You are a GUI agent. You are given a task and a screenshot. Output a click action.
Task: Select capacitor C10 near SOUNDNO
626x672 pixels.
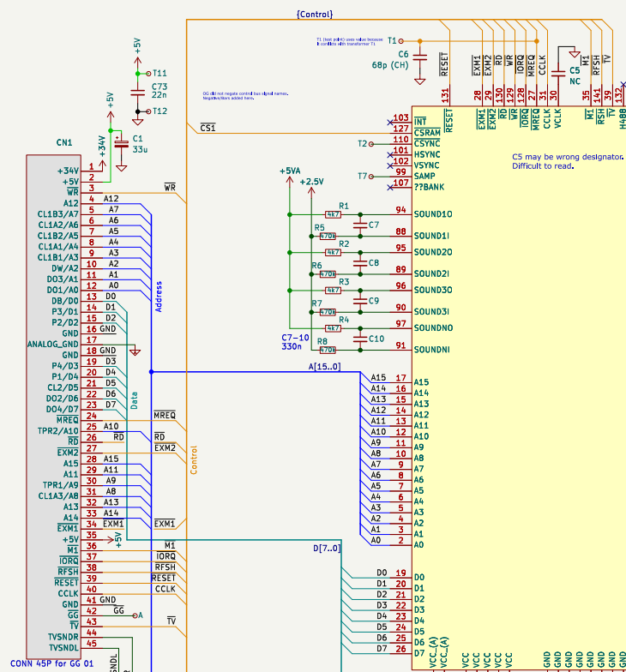(360, 339)
